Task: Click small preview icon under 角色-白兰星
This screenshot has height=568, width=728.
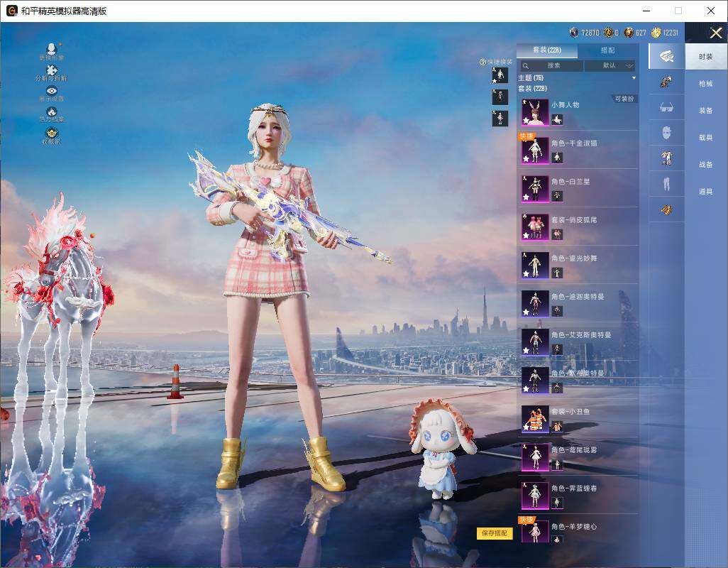Action: [x=557, y=197]
